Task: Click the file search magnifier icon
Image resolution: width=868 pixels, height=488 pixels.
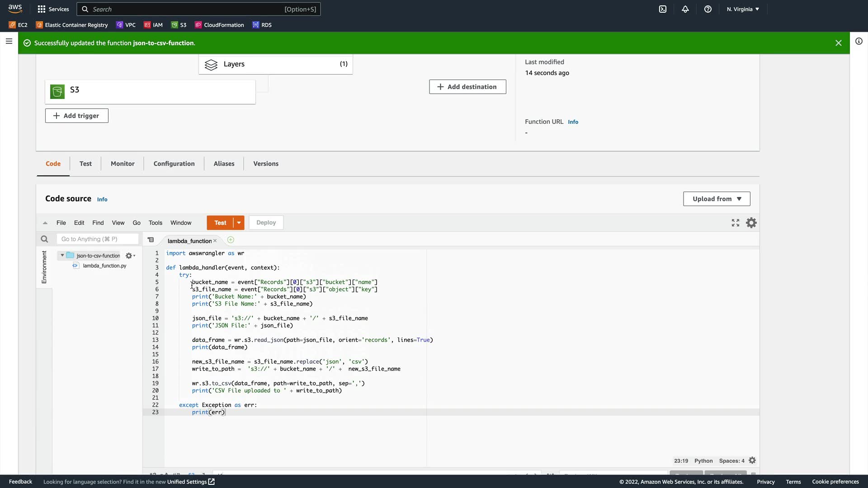Action: (x=44, y=239)
